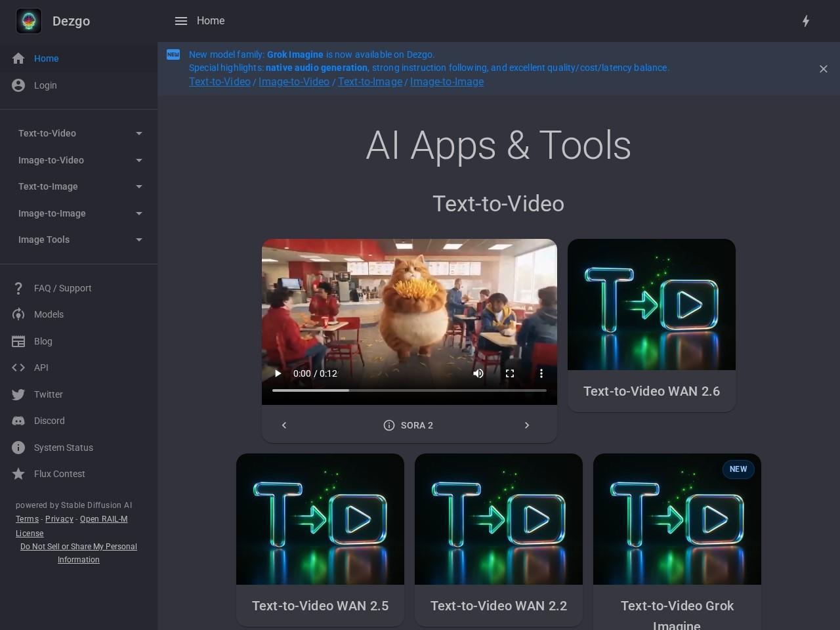
Task: Click the lightning bolt icon
Action: pos(806,21)
